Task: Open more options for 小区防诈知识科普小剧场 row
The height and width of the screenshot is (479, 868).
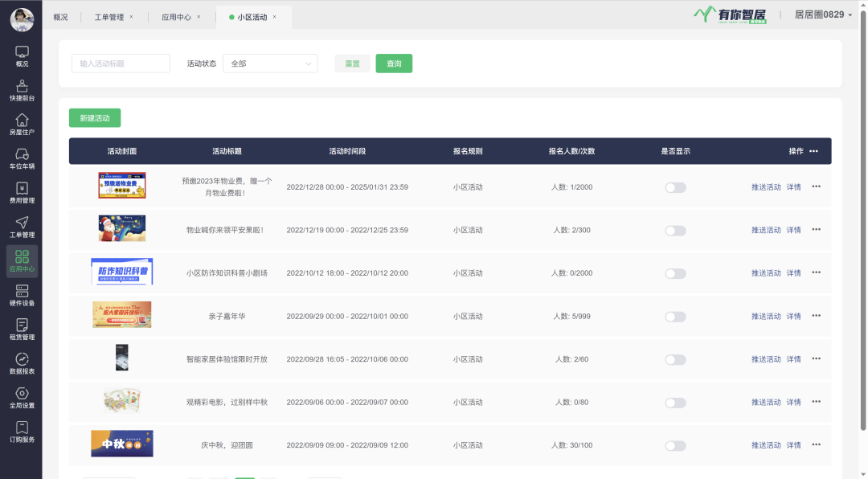Action: (x=816, y=272)
